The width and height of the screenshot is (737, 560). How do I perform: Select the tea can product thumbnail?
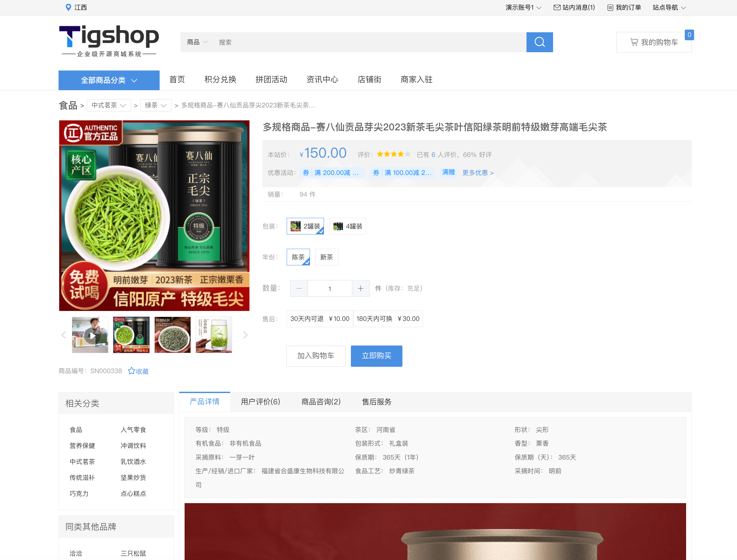(x=131, y=335)
